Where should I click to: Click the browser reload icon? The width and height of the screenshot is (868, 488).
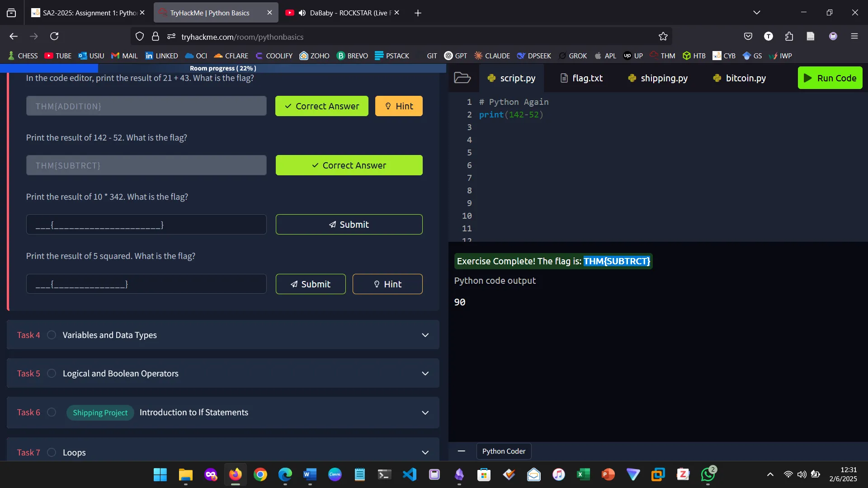click(54, 36)
